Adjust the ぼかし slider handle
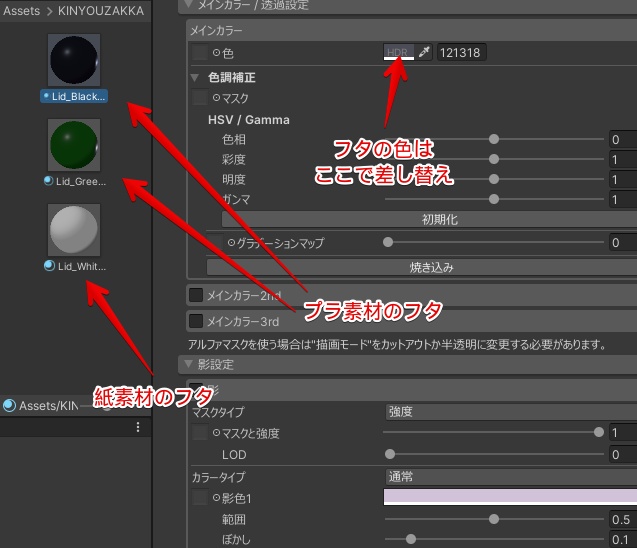 411,539
